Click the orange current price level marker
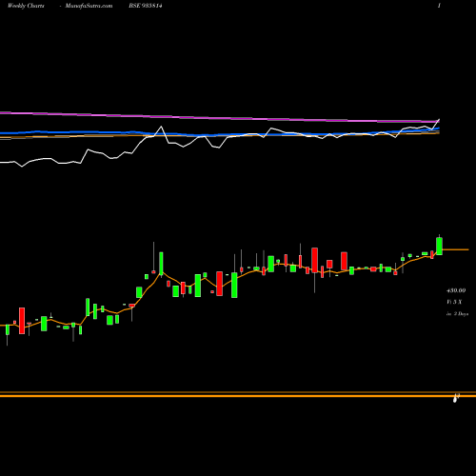Viewport: 476px width, 476px height. click(455, 249)
